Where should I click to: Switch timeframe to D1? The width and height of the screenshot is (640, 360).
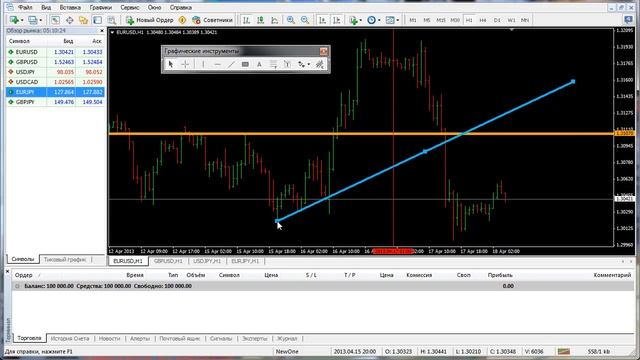497,20
